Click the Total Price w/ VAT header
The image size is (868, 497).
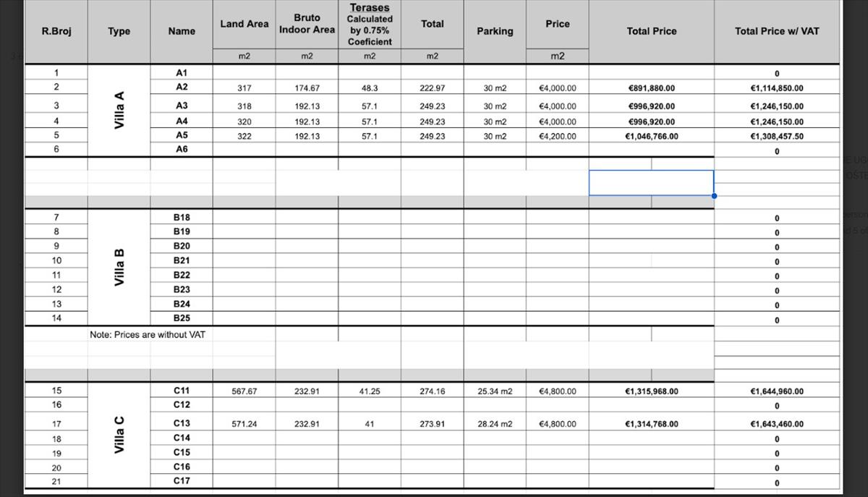coord(777,31)
